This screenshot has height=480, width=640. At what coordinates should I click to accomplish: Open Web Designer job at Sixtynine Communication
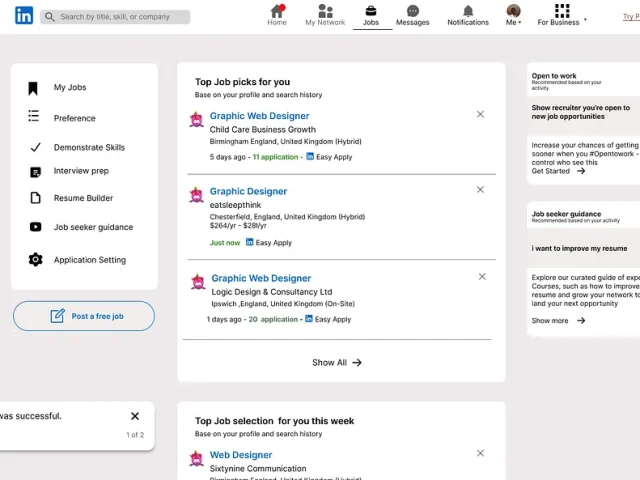click(241, 455)
